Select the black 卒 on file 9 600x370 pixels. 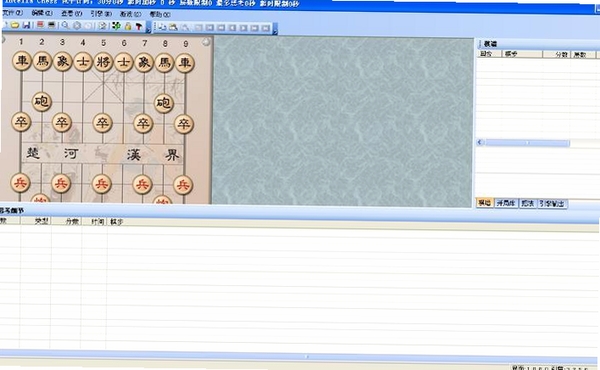pyautogui.click(x=184, y=124)
